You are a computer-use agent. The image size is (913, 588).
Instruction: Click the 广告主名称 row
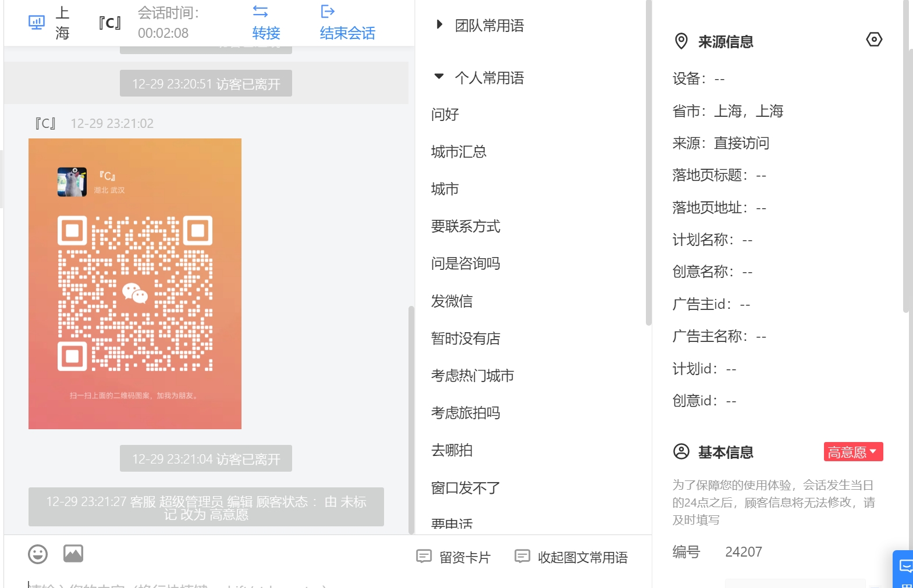tap(719, 336)
